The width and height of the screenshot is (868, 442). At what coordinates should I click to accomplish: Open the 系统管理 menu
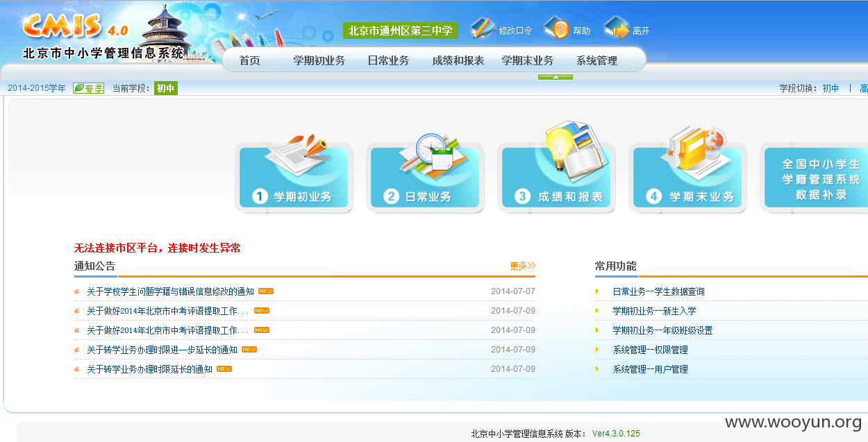(596, 60)
